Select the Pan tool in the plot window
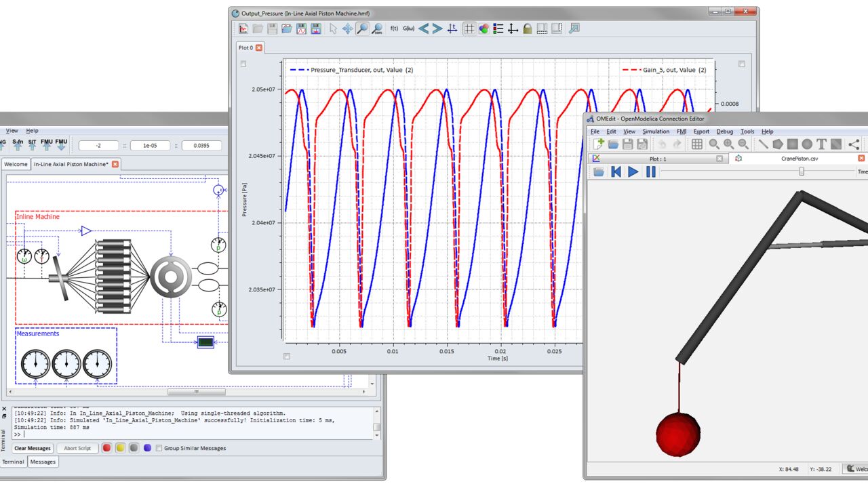The height and width of the screenshot is (488, 868). 347,28
